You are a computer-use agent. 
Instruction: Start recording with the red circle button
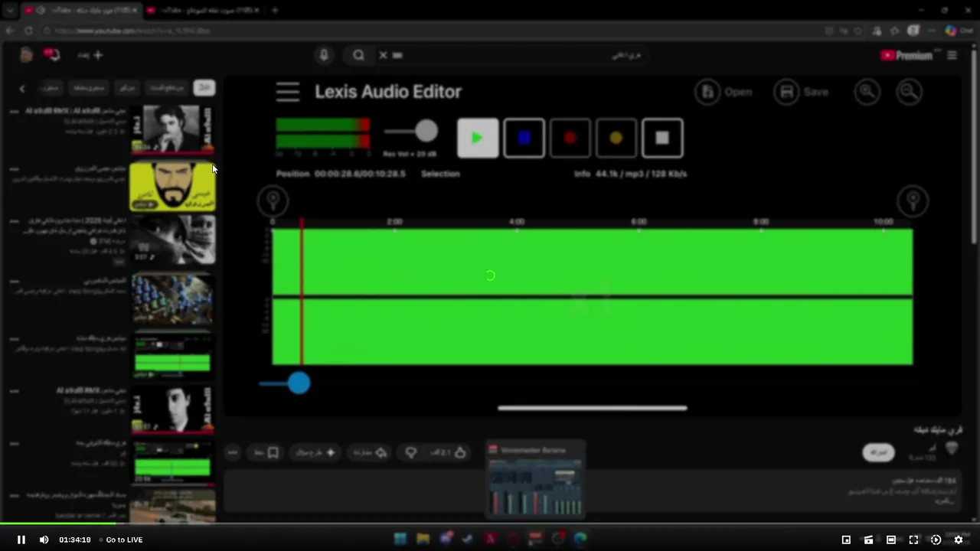(570, 139)
